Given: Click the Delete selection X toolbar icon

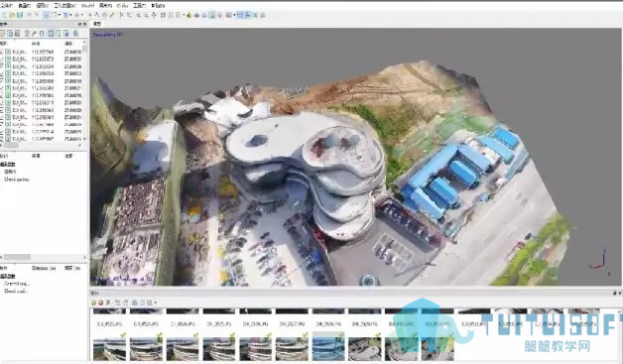Looking at the screenshot, I should click(121, 15).
